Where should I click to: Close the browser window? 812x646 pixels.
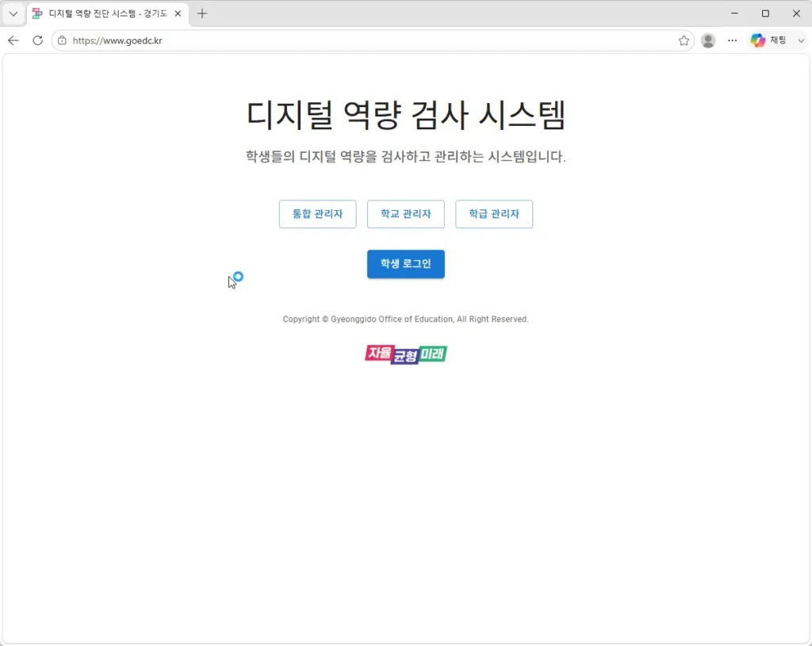pyautogui.click(x=796, y=13)
